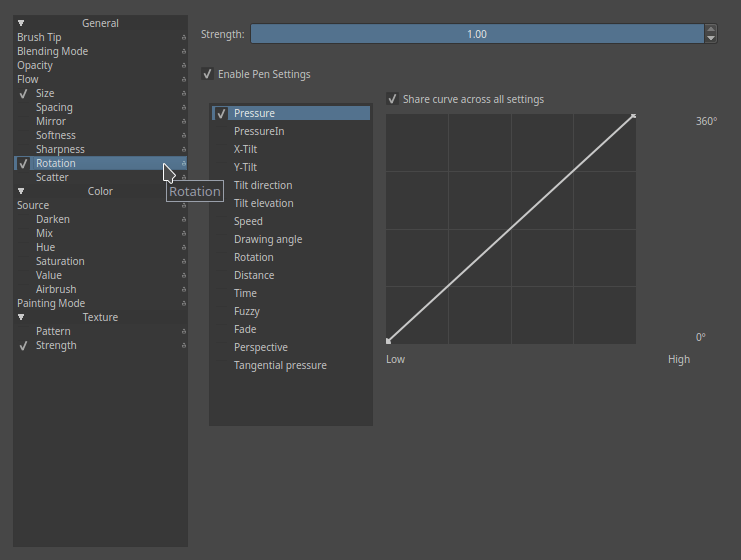Click the lock icon on Opacity row
The height and width of the screenshot is (560, 741).
click(x=184, y=65)
